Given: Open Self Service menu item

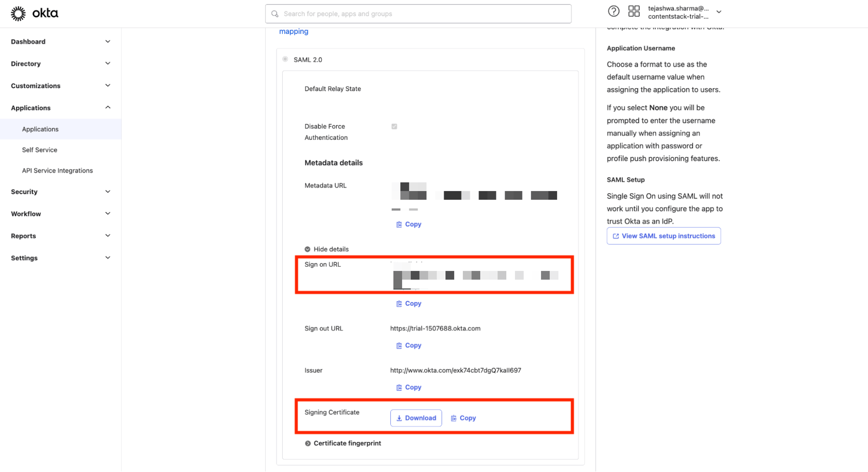Looking at the screenshot, I should click(x=39, y=150).
